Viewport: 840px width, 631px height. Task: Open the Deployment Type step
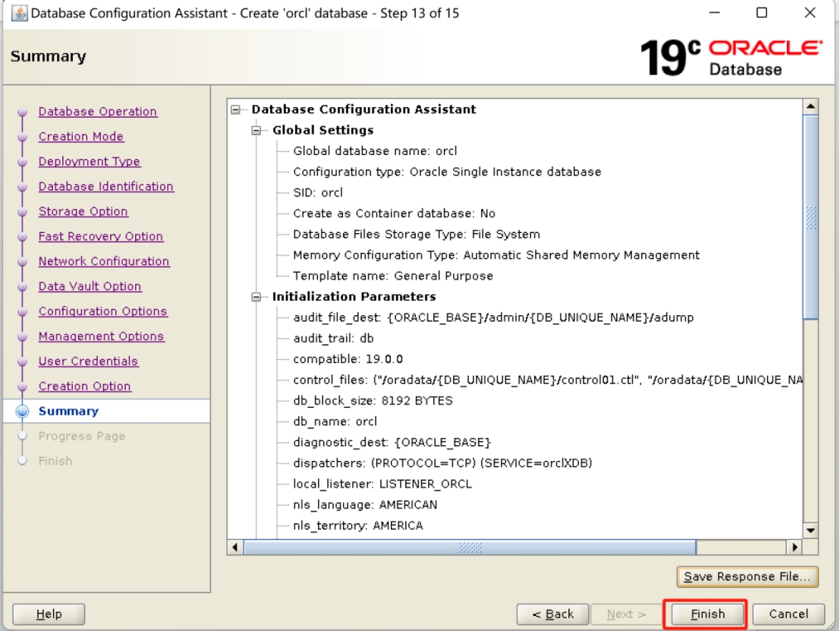(x=90, y=162)
